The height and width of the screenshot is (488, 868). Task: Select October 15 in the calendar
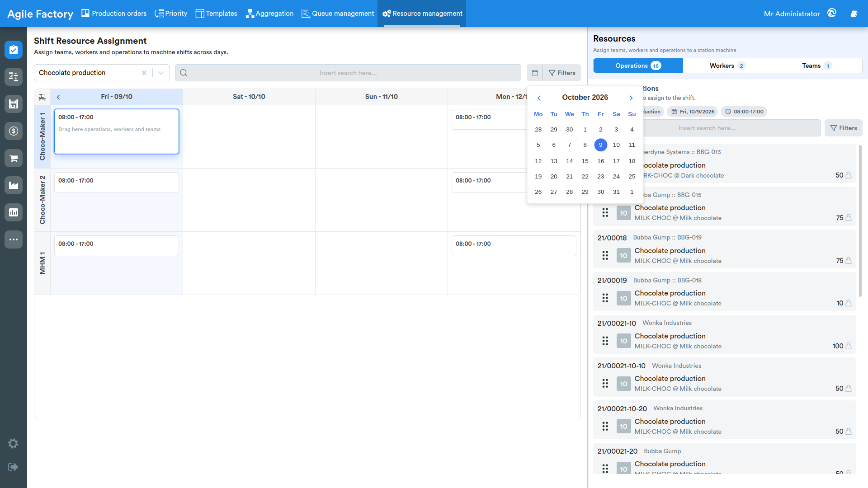point(585,161)
